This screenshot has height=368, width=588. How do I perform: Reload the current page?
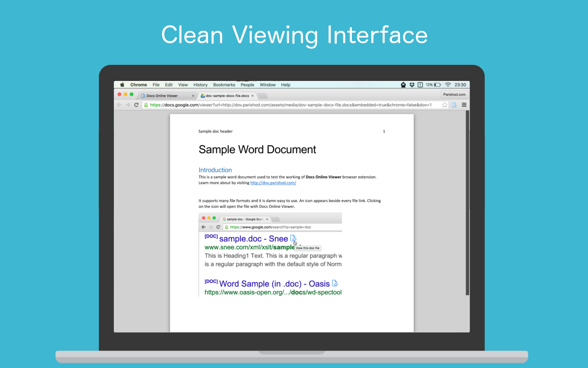[x=136, y=105]
